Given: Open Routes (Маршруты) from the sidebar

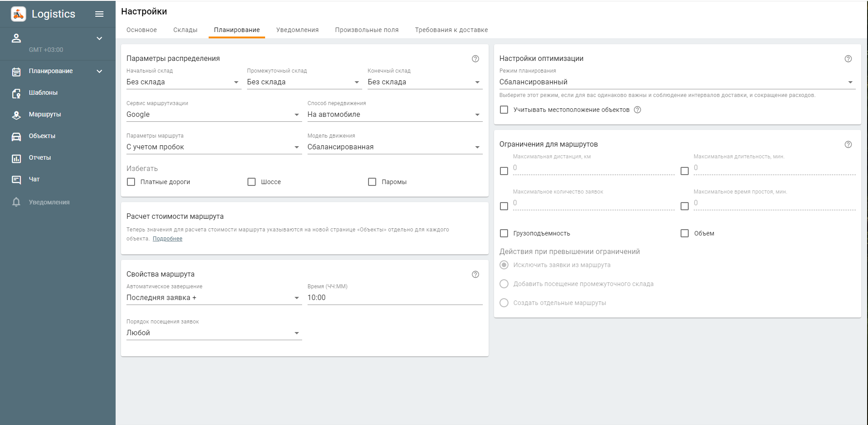Looking at the screenshot, I should (16, 115).
